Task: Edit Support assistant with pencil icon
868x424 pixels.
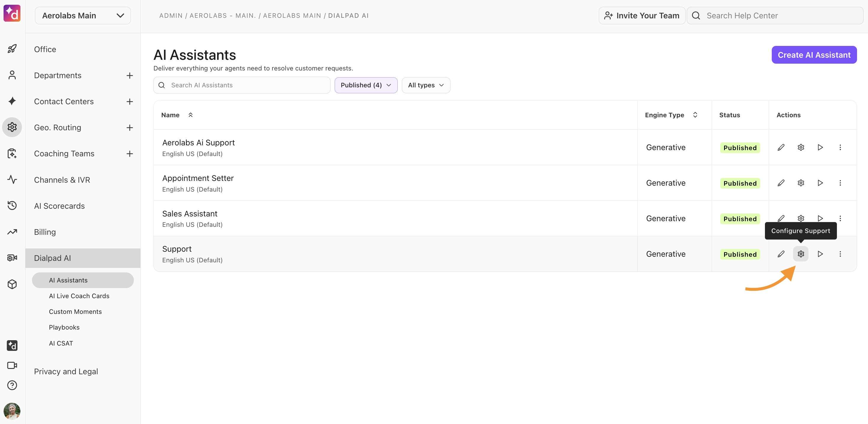Action: [x=781, y=254]
